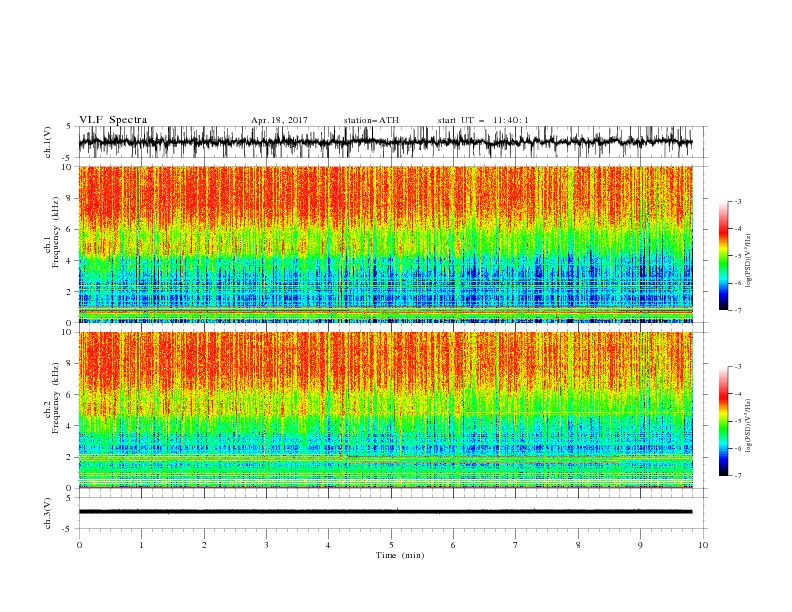Click the "6" kHz tick on ch.2 spectrogram
Viewport: 792px width, 612px height.
(x=70, y=394)
